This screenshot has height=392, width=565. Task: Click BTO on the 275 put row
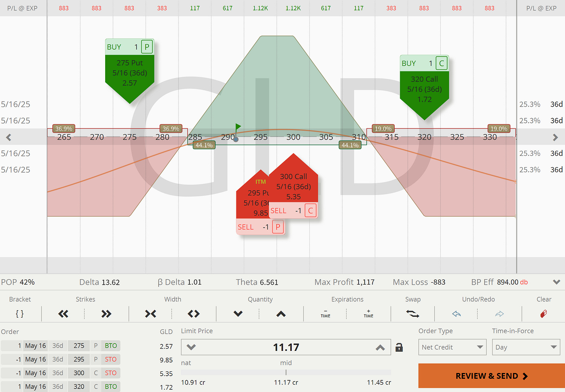point(111,345)
